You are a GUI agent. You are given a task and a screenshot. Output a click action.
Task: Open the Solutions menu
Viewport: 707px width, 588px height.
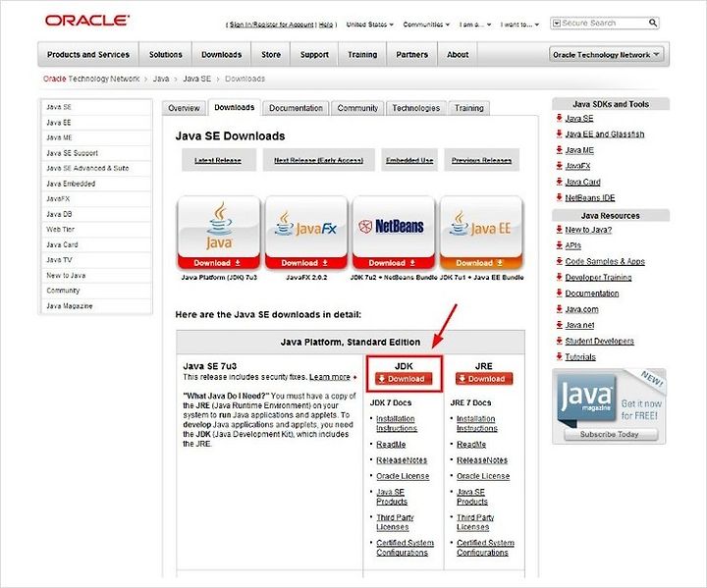coord(166,55)
